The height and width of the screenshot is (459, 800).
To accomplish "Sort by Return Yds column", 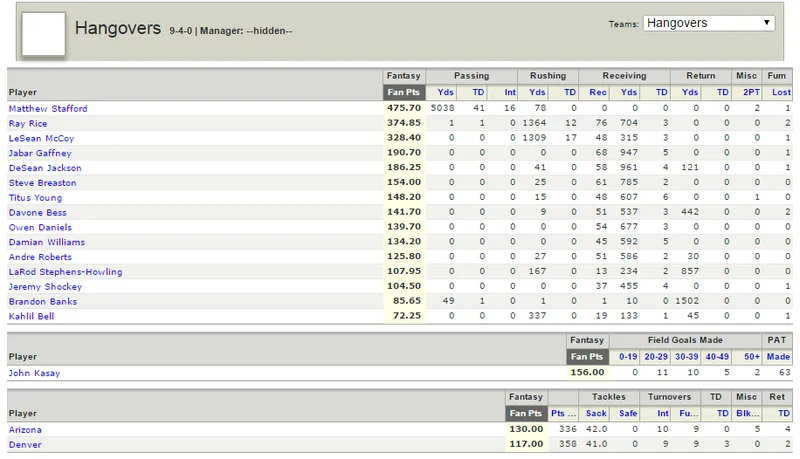I will coord(690,92).
